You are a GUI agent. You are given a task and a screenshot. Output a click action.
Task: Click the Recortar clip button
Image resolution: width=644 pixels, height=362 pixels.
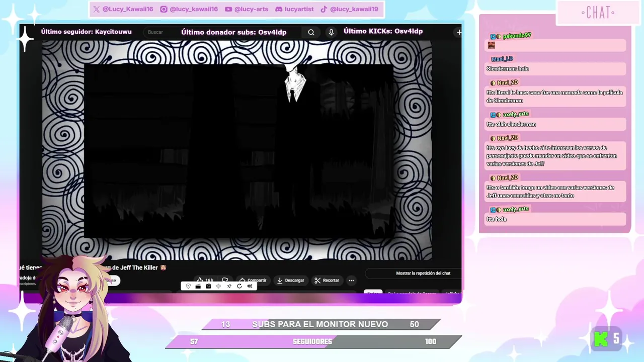[327, 280]
